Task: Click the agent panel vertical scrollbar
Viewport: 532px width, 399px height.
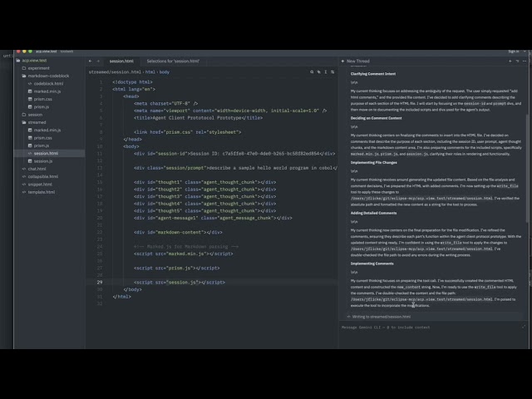Action: tap(527, 168)
